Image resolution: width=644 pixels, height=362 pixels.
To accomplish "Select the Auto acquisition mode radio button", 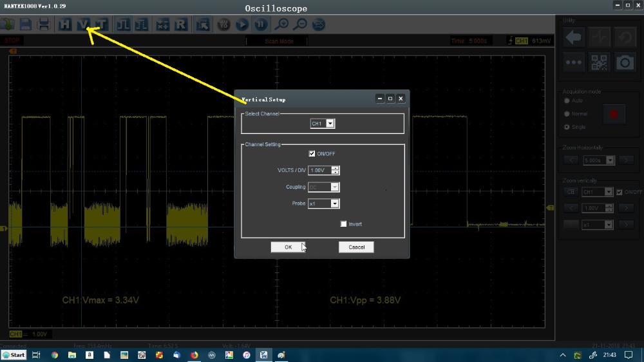I will click(567, 101).
